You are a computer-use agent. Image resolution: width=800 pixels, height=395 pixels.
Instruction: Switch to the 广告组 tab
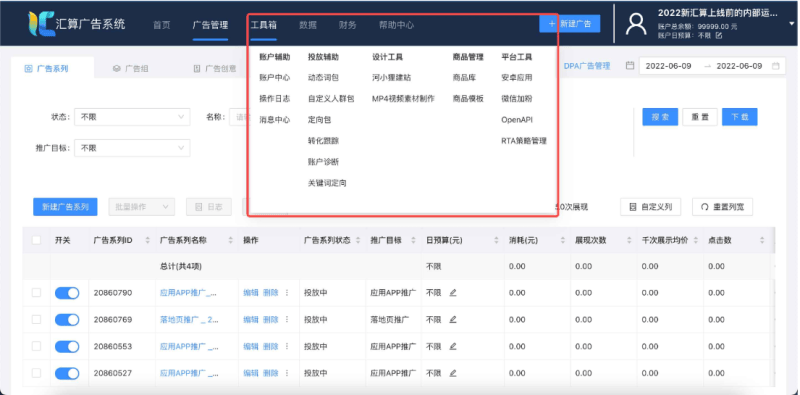tap(131, 68)
